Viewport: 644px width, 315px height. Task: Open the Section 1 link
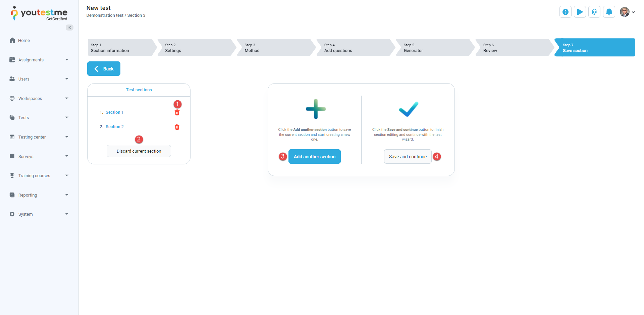(114, 112)
